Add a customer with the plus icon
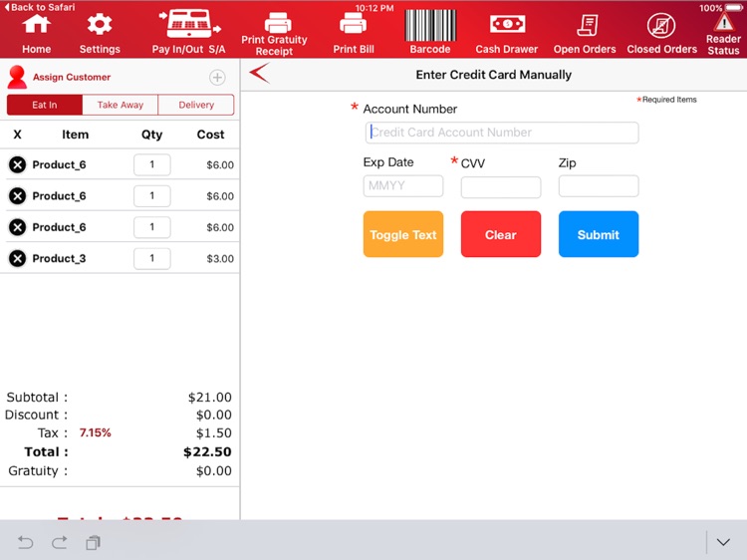Image resolution: width=747 pixels, height=560 pixels. pyautogui.click(x=217, y=77)
